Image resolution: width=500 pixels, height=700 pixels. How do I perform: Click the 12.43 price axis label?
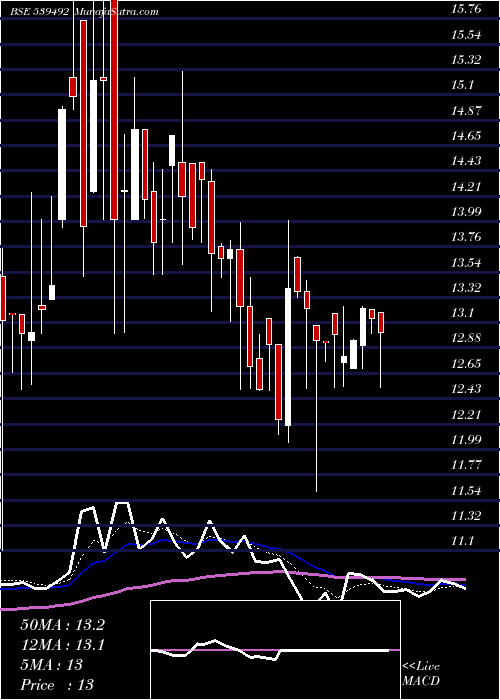click(466, 389)
